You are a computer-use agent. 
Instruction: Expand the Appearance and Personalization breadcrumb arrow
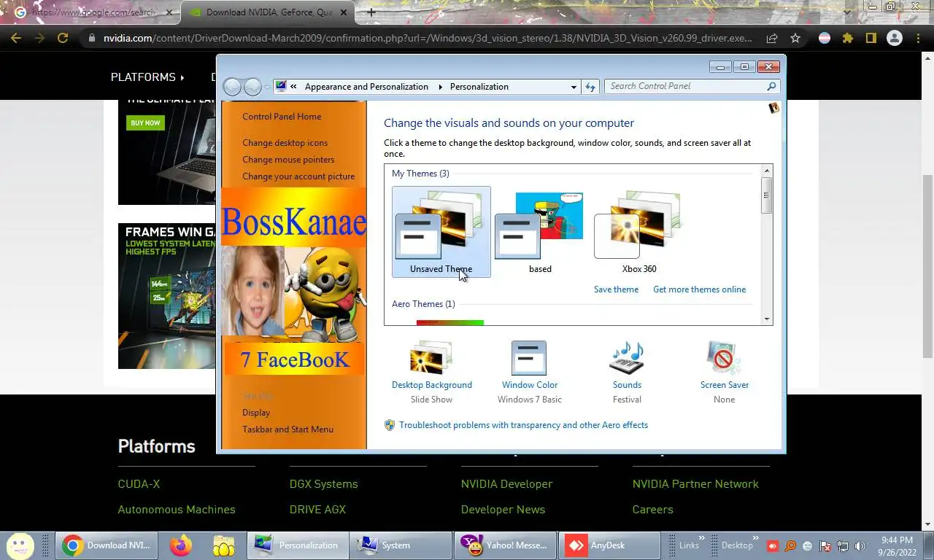pos(441,87)
